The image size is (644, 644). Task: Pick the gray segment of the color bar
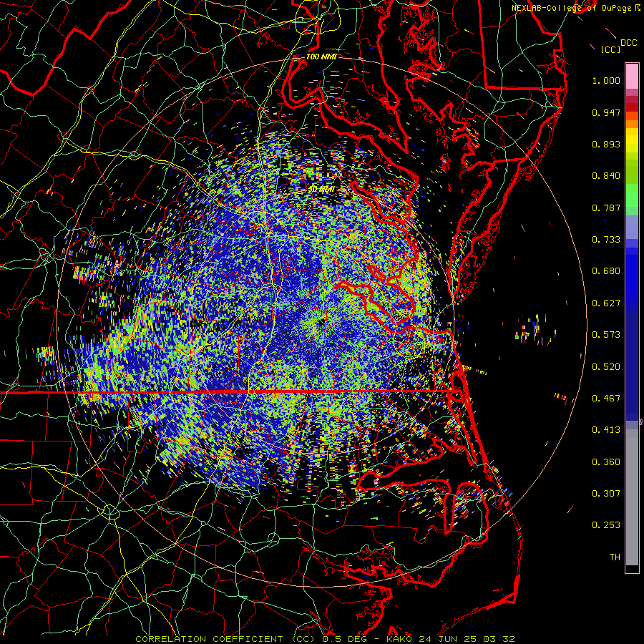pyautogui.click(x=632, y=497)
